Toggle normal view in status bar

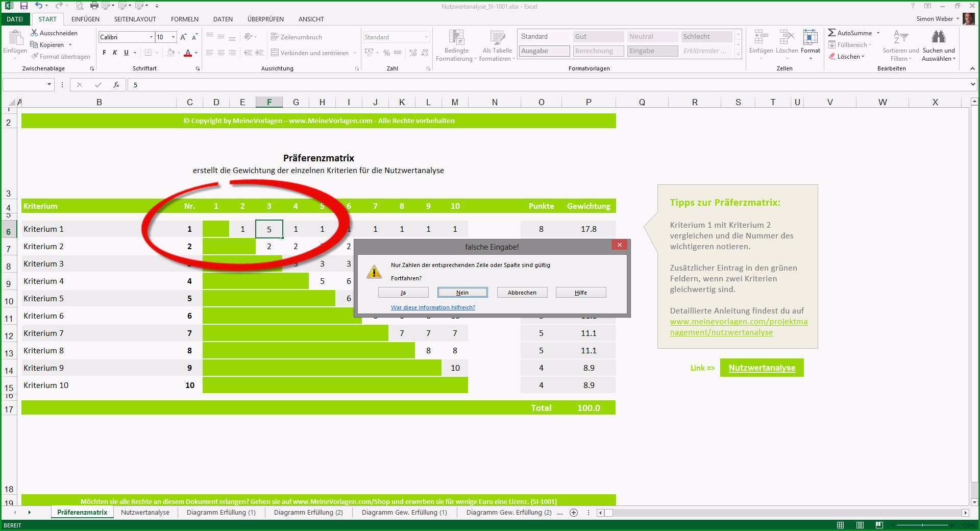(841, 525)
